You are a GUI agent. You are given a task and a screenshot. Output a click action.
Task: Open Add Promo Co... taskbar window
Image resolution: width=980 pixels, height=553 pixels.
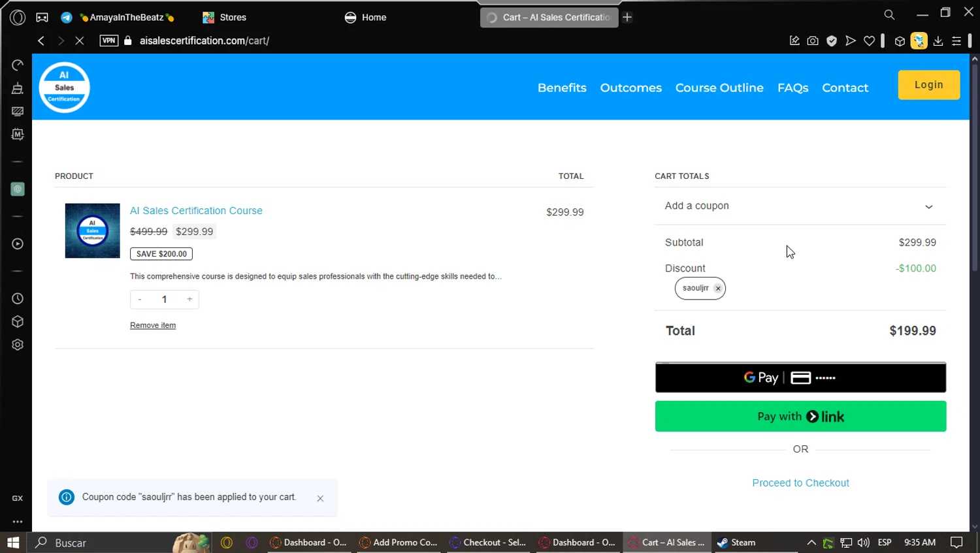coord(399,543)
